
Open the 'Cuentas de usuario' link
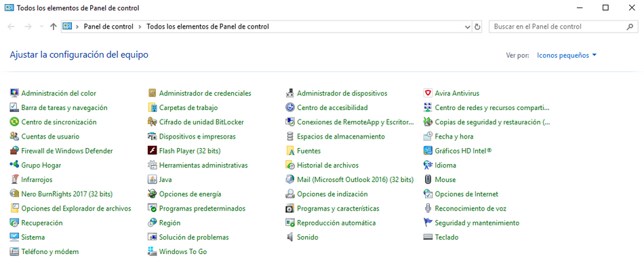tap(50, 136)
